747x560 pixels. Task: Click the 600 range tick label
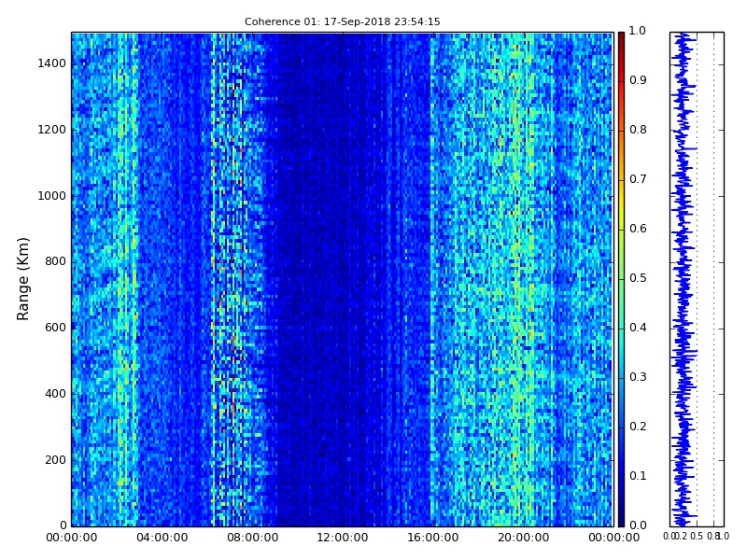click(x=56, y=328)
